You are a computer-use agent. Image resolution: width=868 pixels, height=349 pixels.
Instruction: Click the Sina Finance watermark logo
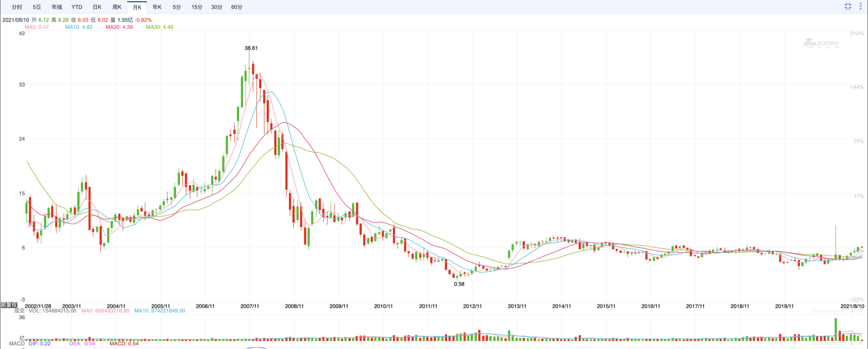pos(821,43)
